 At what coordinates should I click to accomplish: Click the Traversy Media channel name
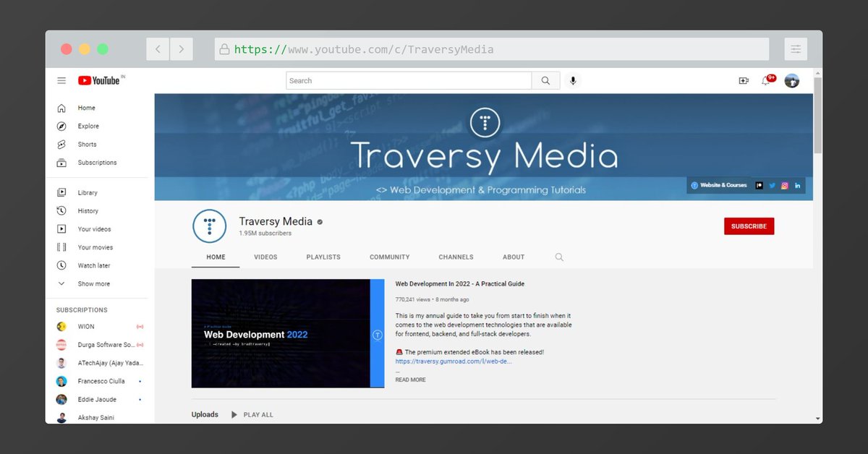pyautogui.click(x=276, y=222)
